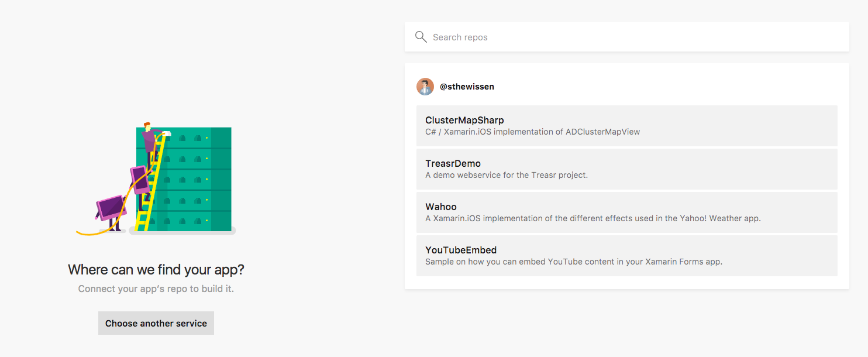Image resolution: width=868 pixels, height=357 pixels.
Task: Select the ClusterMapSharp repository
Action: (x=626, y=125)
